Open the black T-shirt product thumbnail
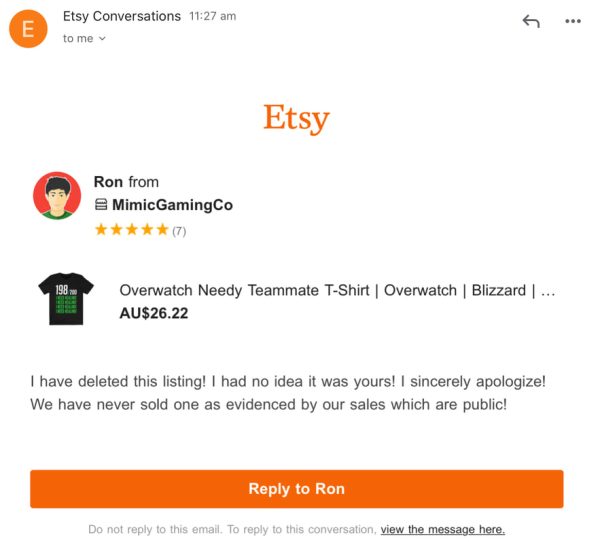This screenshot has height=543, width=600. click(x=66, y=299)
